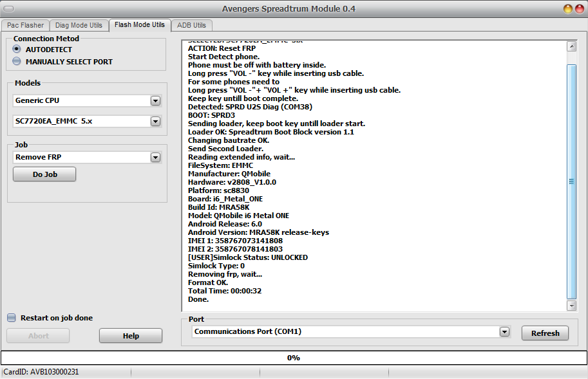The height and width of the screenshot is (379, 588).
Task: Switch to the Pac Flasher tab
Action: pyautogui.click(x=25, y=25)
